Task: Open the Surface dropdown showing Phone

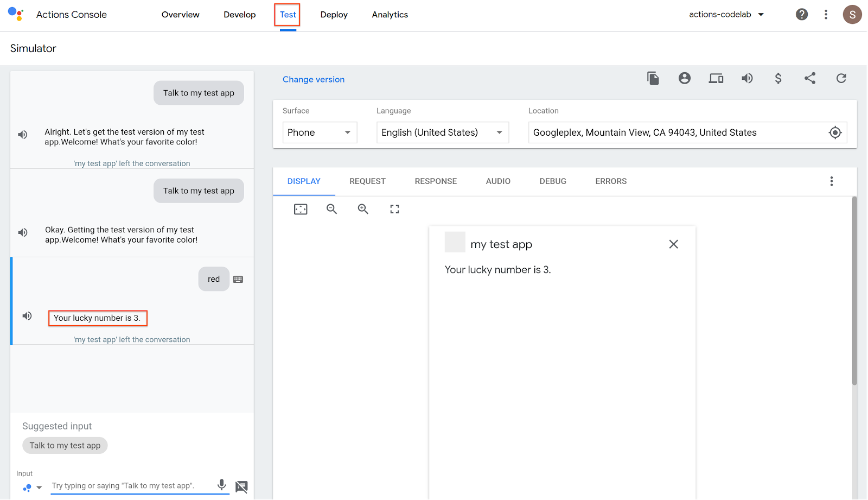Action: [x=320, y=132]
